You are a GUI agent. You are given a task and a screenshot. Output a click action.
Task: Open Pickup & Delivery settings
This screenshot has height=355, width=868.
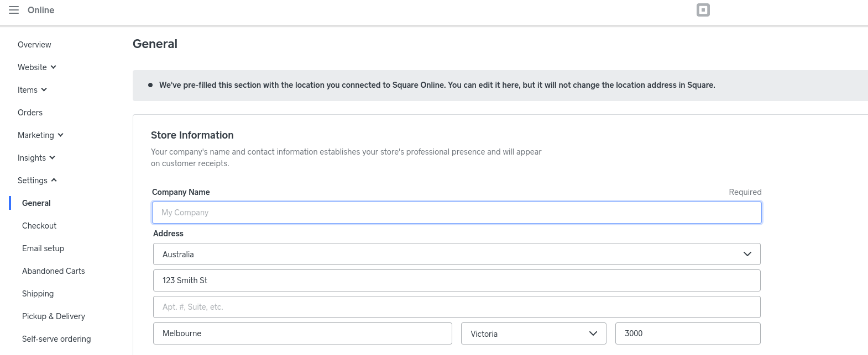[x=54, y=316]
